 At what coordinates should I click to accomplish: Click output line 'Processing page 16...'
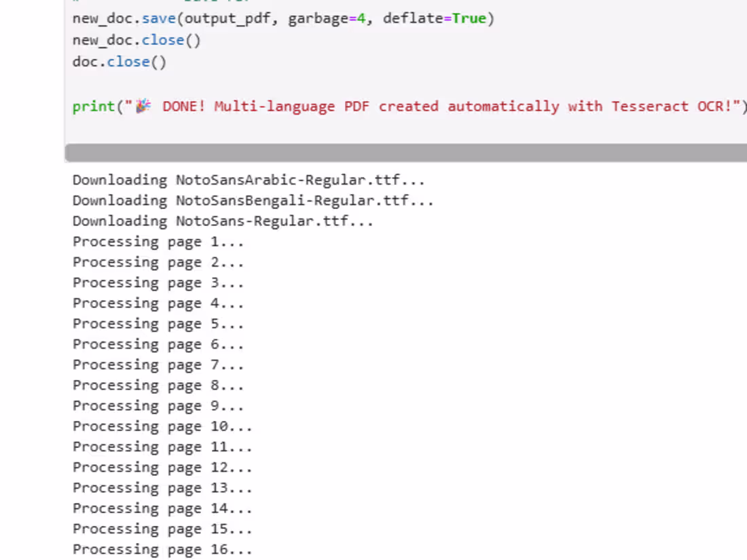click(162, 550)
